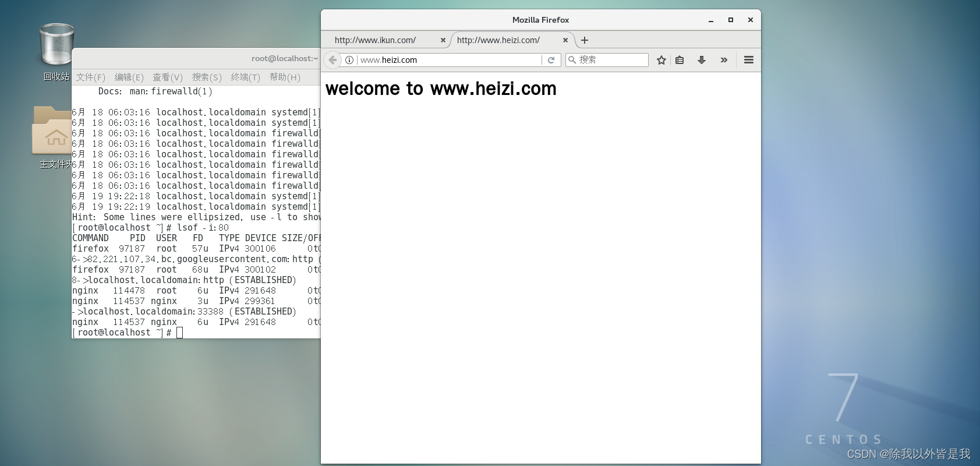Close the www.heizi.com tab

565,40
